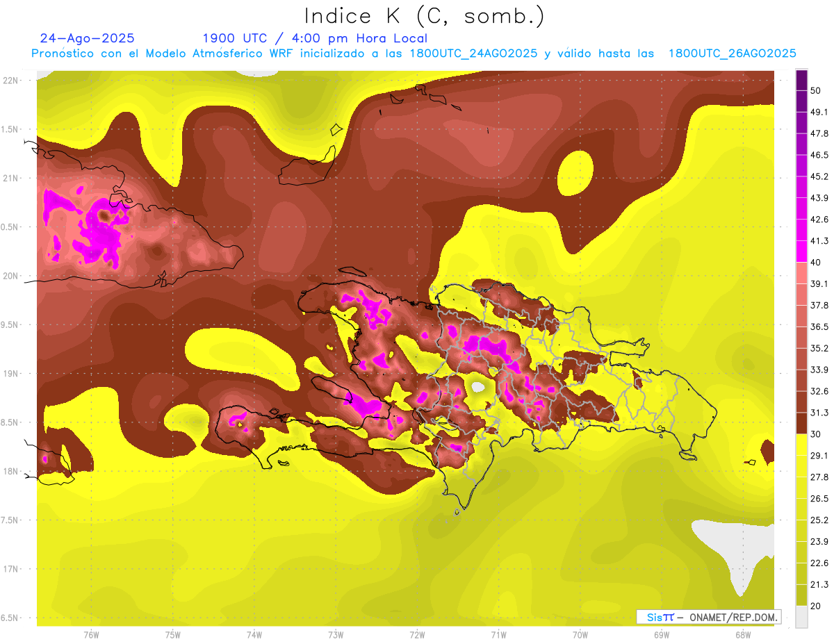Click the legend value "29.1"
Image resolution: width=834 pixels, height=644 pixels.
pyautogui.click(x=819, y=456)
